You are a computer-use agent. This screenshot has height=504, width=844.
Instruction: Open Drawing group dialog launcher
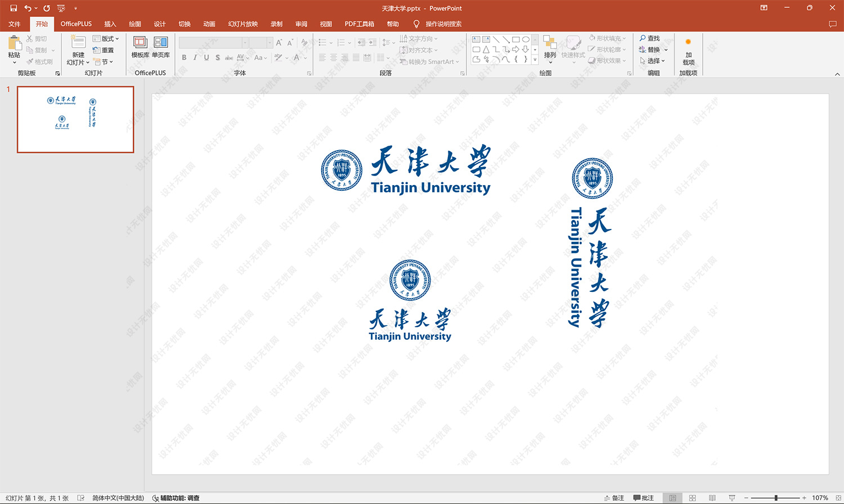click(630, 73)
